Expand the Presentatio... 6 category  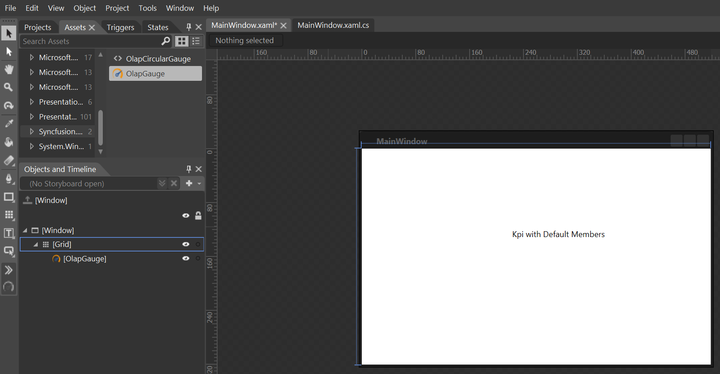[32, 102]
